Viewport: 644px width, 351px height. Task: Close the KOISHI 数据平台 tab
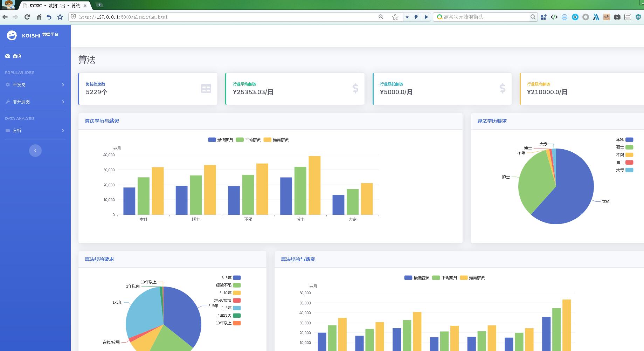(x=85, y=6)
